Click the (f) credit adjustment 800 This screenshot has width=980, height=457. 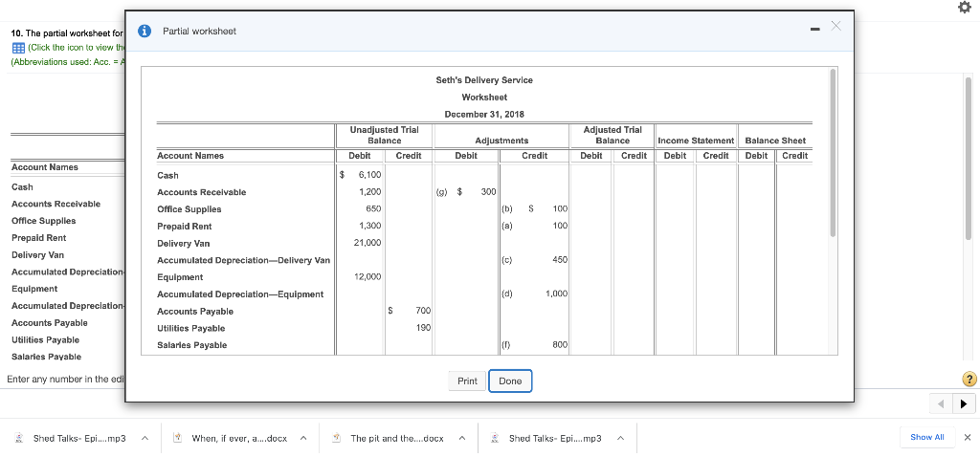coord(560,344)
